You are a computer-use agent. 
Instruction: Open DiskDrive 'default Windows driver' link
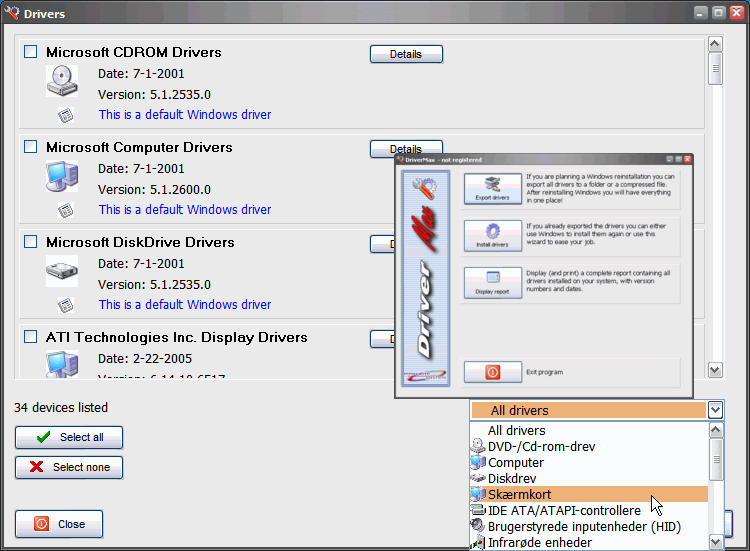185,305
